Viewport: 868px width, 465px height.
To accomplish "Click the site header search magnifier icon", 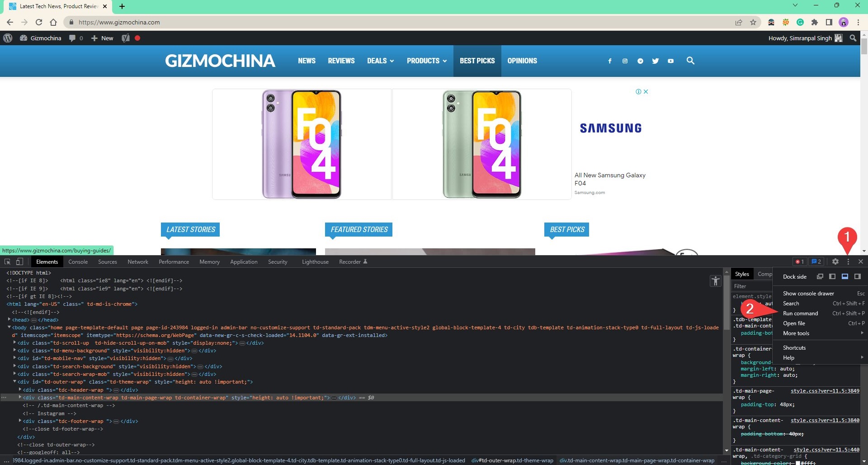I will [x=690, y=61].
